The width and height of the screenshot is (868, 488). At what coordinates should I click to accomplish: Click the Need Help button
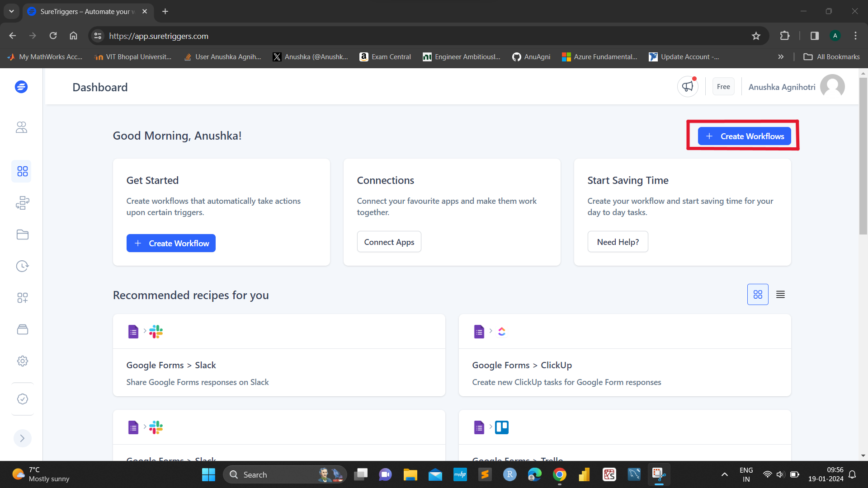pos(618,242)
